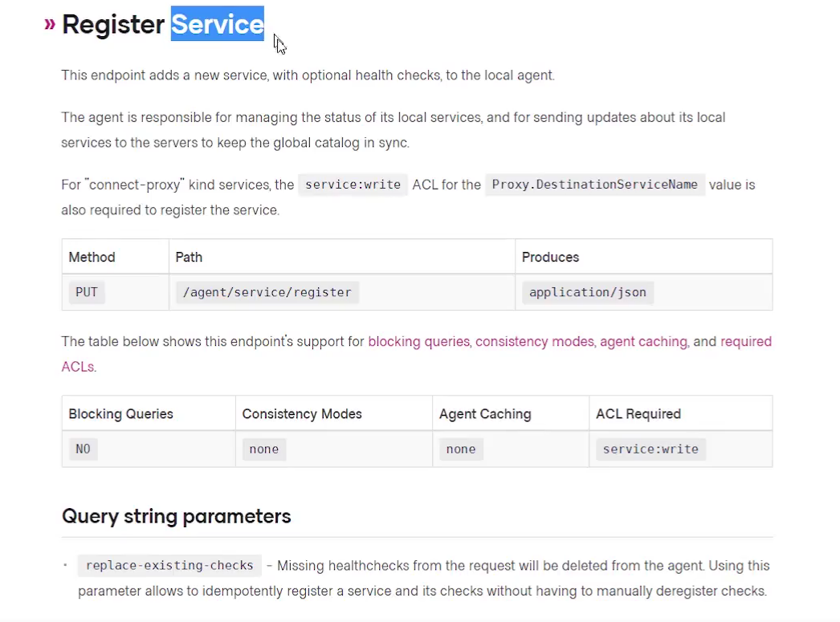Image resolution: width=840 pixels, height=622 pixels.
Task: Click the replace-existing-checks parameter code
Action: [x=169, y=566]
